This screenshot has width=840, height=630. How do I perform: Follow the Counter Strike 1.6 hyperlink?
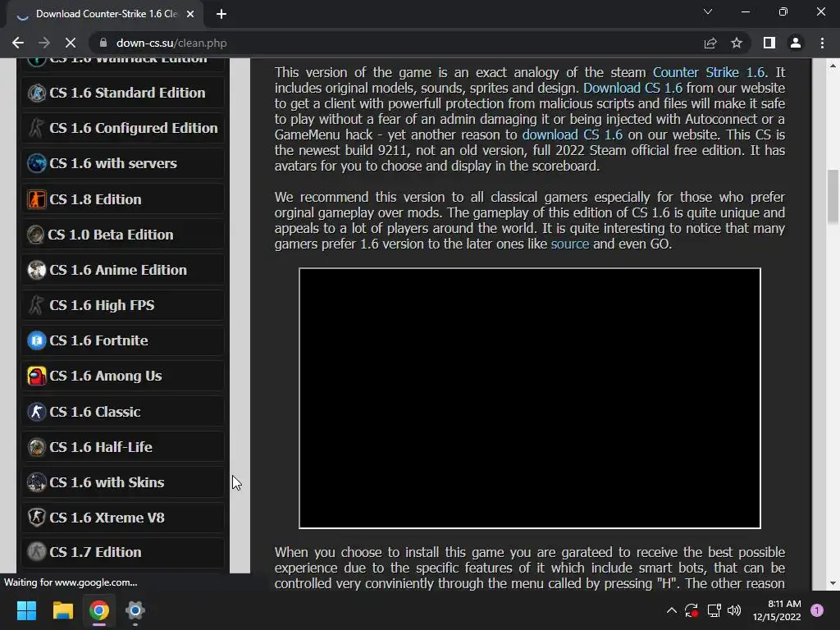tap(709, 72)
